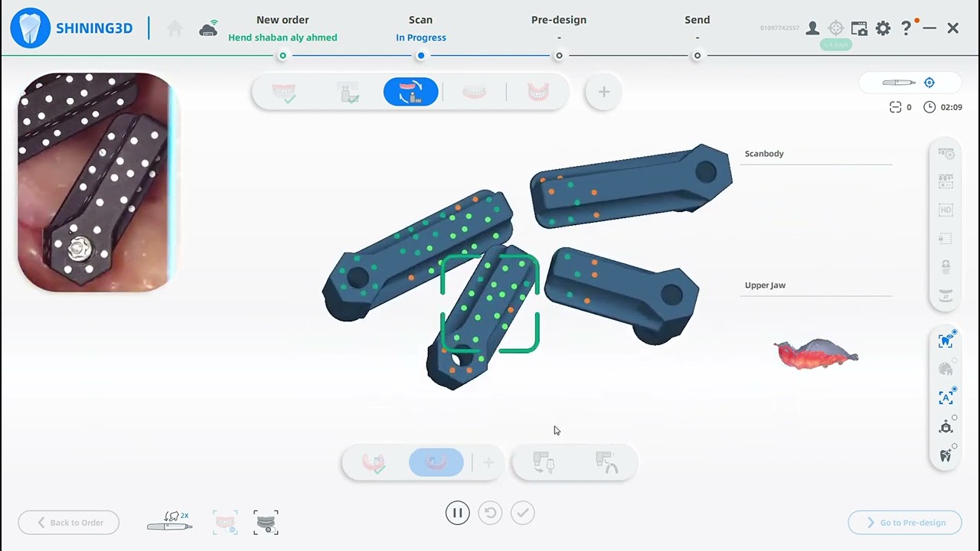The height and width of the screenshot is (551, 980).
Task: Select the second greyed tool in right toolbar
Action: [946, 182]
